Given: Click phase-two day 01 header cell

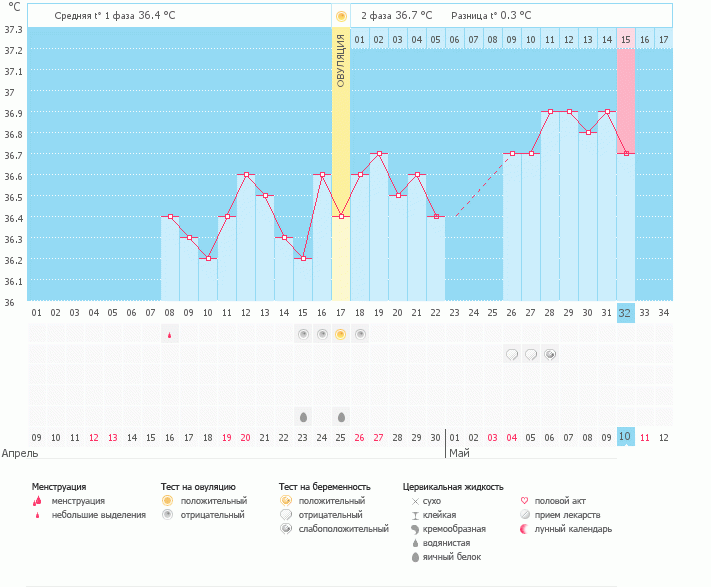Looking at the screenshot, I should tap(360, 39).
